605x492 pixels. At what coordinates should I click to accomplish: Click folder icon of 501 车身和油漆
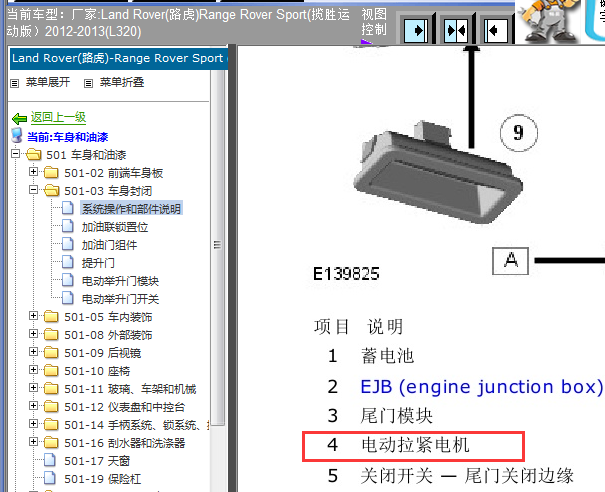34,155
